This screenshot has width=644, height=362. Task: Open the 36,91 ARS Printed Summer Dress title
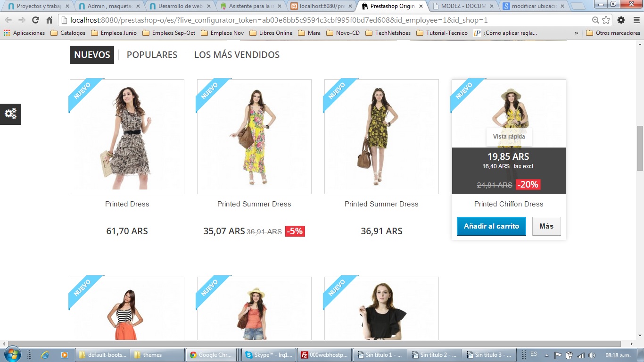click(381, 204)
